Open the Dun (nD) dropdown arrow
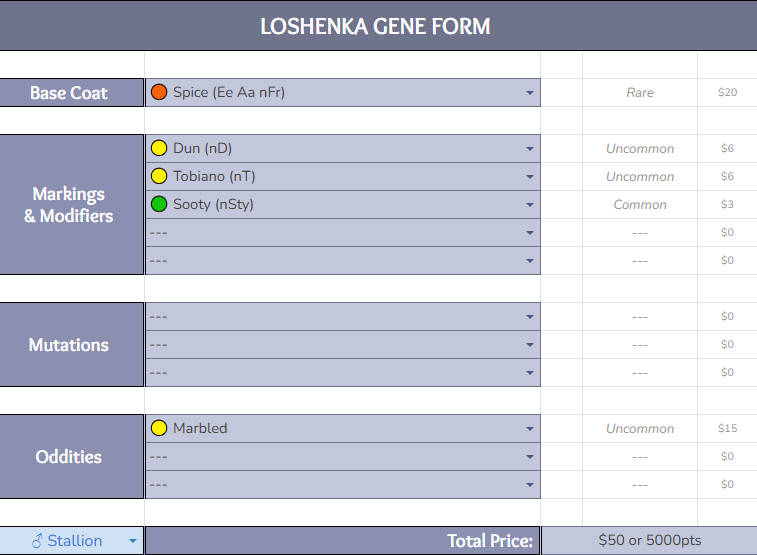Viewport: 757px width, 555px height. [529, 149]
